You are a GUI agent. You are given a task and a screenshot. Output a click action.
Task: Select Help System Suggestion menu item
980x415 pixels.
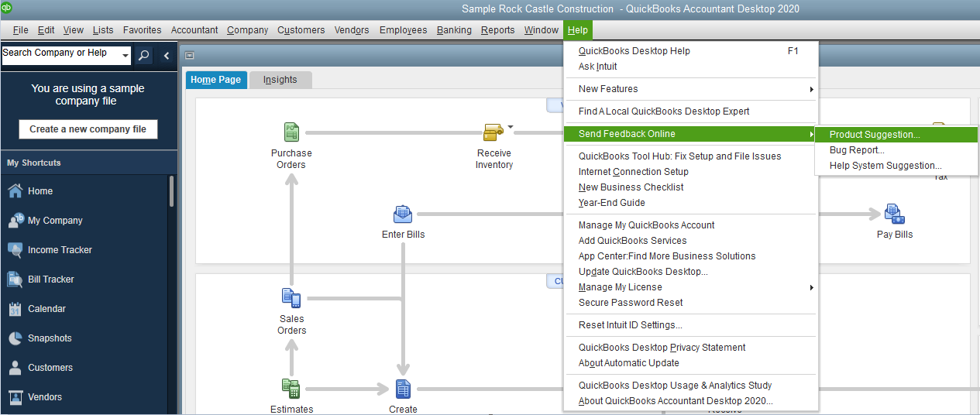click(896, 166)
